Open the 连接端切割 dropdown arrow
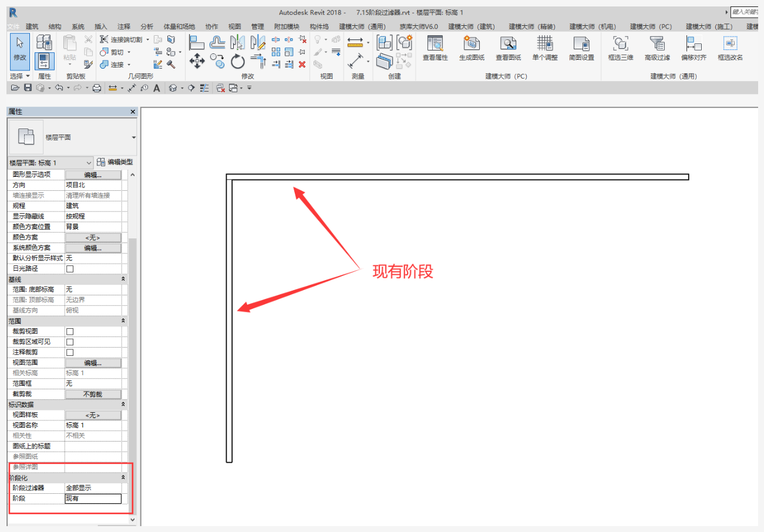Viewport: 764px width, 532px height. 148,39
